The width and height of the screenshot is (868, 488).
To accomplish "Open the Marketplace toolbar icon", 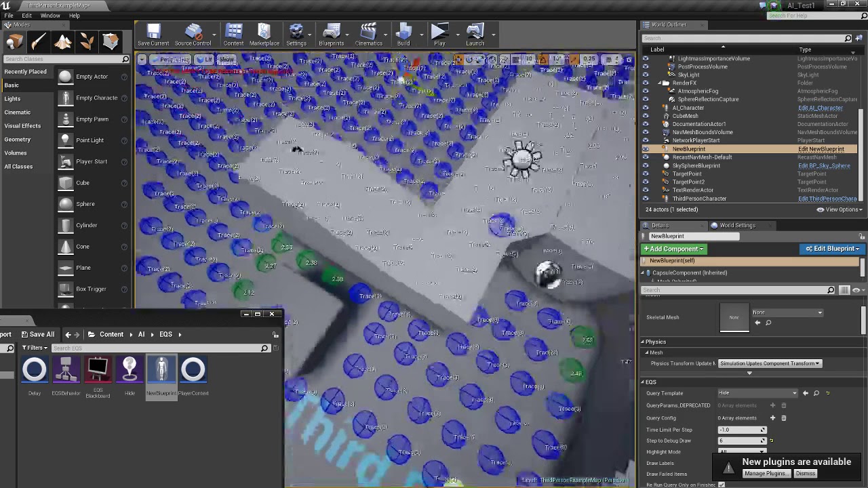I will click(x=264, y=35).
